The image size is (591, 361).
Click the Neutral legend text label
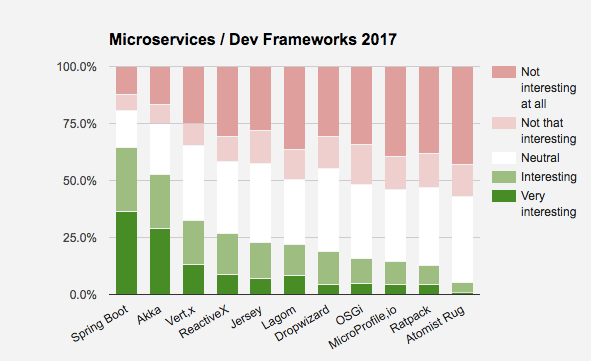[540, 158]
